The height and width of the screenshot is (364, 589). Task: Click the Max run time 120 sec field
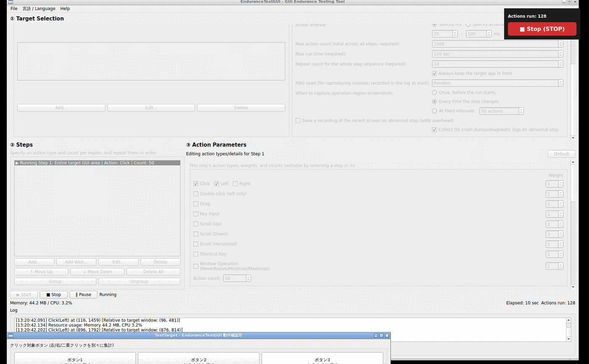click(498, 54)
